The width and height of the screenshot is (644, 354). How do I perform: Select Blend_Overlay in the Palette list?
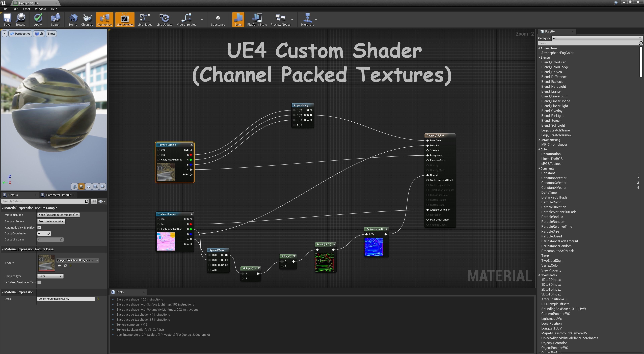pos(552,111)
